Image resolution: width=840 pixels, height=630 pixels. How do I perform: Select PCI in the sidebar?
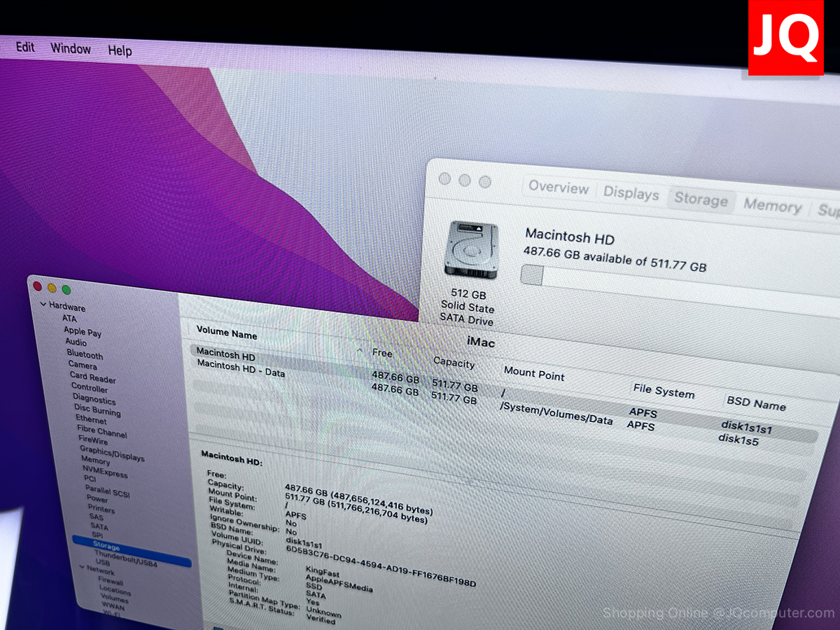coord(90,479)
